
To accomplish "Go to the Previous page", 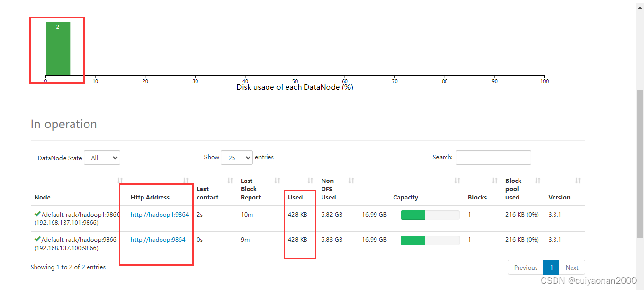I will tap(525, 268).
